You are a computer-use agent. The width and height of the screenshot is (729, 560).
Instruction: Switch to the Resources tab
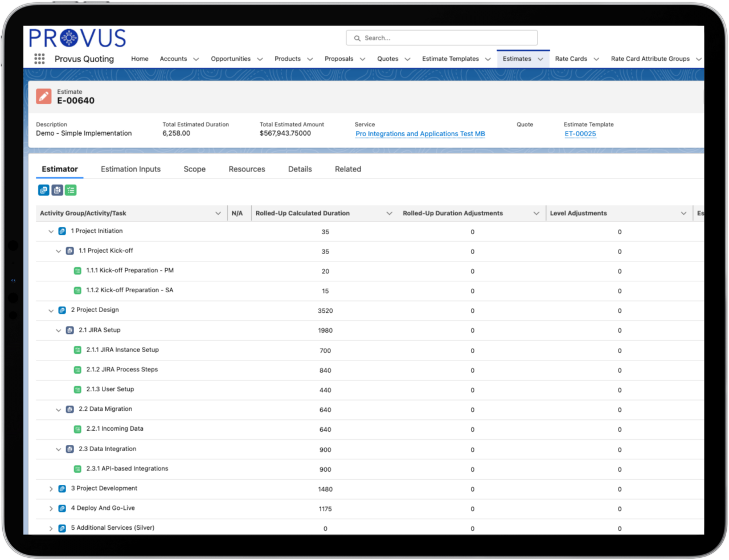(x=247, y=169)
